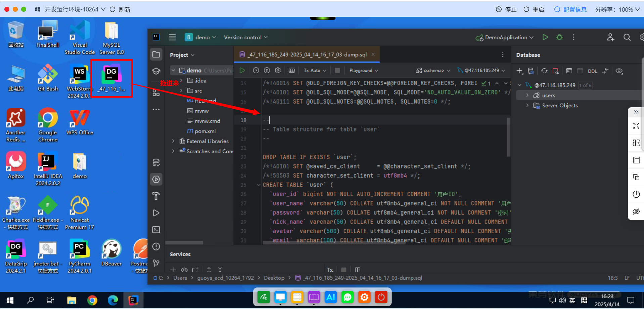
Task: Open the Problems tool window
Action: [156, 246]
